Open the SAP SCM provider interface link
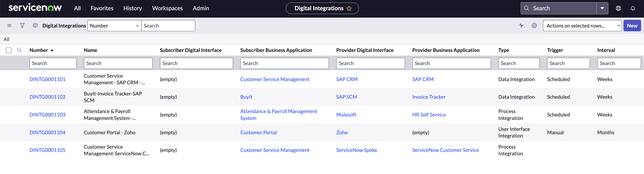The height and width of the screenshot is (174, 644). pos(346,97)
